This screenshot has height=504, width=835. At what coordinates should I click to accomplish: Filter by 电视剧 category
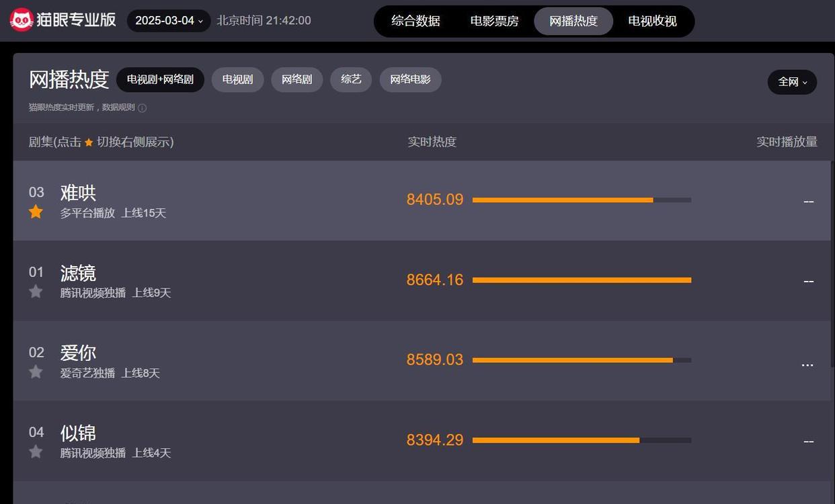point(237,79)
